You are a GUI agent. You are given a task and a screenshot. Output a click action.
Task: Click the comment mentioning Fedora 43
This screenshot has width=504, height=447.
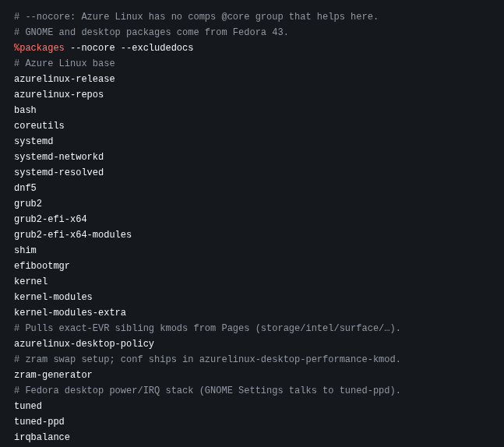151,32
